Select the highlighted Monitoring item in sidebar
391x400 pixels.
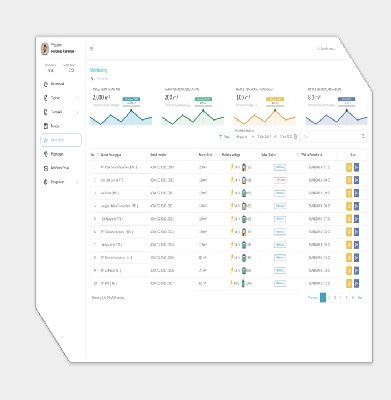pyautogui.click(x=61, y=140)
